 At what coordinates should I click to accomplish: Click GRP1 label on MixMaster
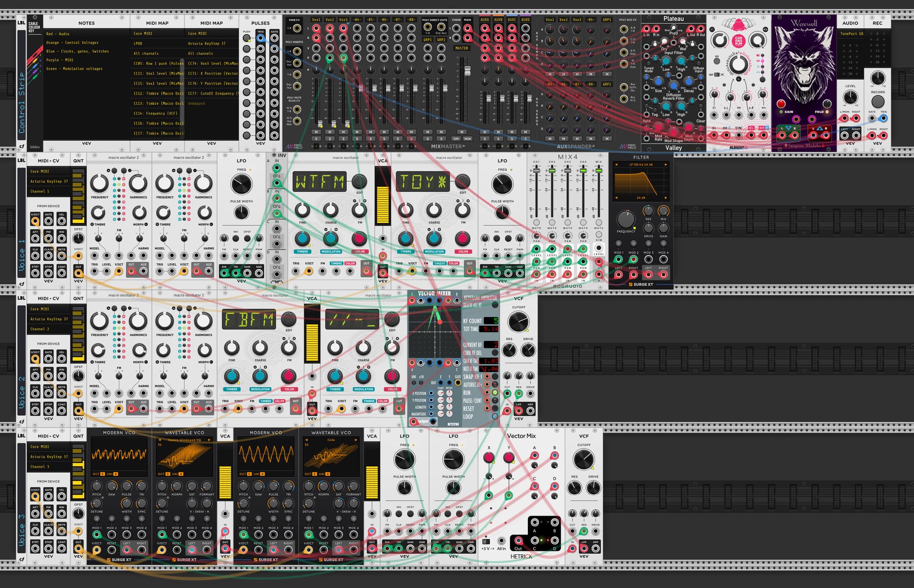[427, 39]
